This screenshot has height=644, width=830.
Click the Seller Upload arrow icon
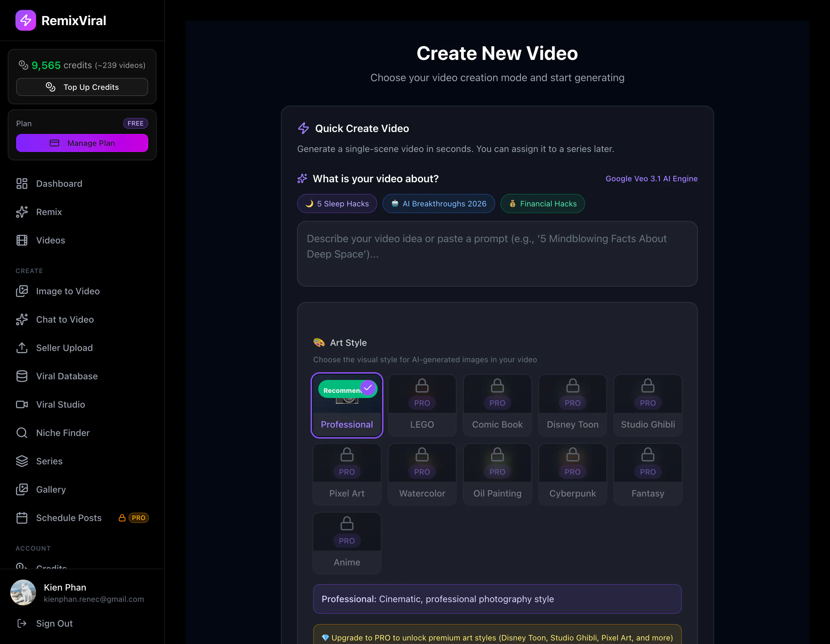[x=22, y=348]
